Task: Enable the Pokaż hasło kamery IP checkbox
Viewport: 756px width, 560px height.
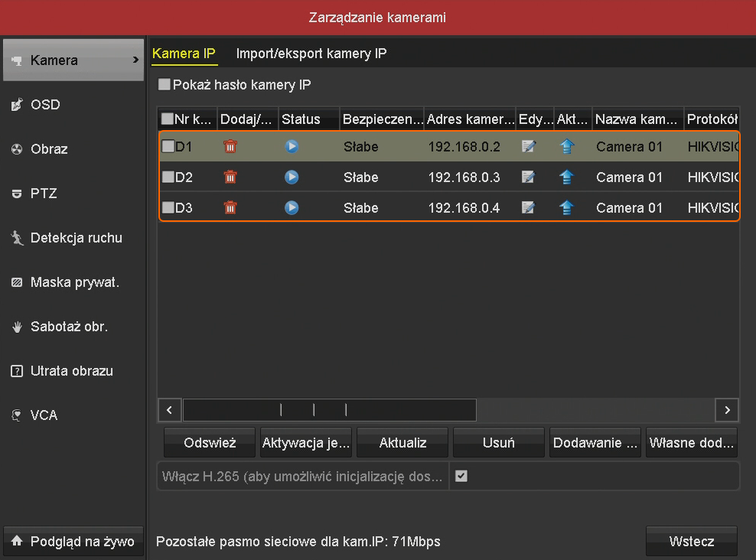Action: (165, 85)
